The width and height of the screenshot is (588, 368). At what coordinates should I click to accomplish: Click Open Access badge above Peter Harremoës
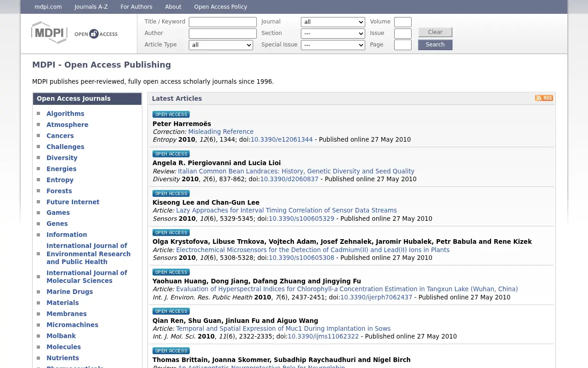pyautogui.click(x=171, y=114)
